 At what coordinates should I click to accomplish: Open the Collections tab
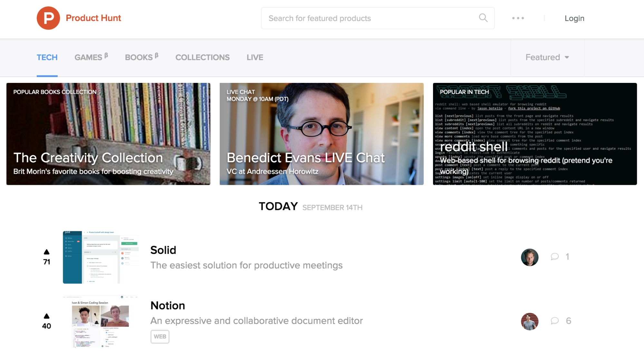[x=202, y=57]
